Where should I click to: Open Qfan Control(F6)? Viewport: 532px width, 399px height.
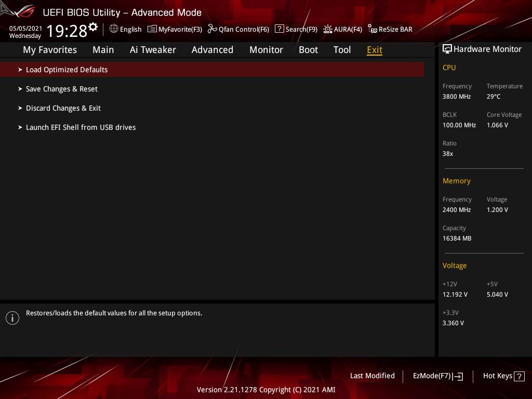point(244,30)
